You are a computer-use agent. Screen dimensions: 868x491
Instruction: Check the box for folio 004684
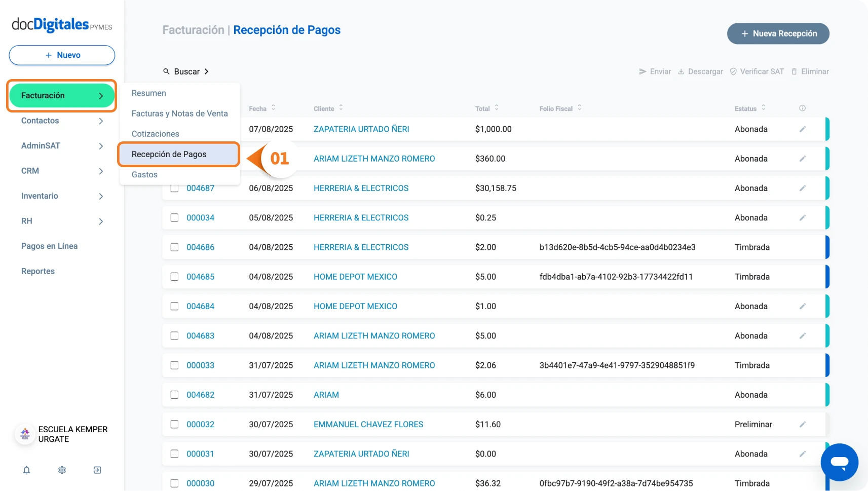pos(174,307)
